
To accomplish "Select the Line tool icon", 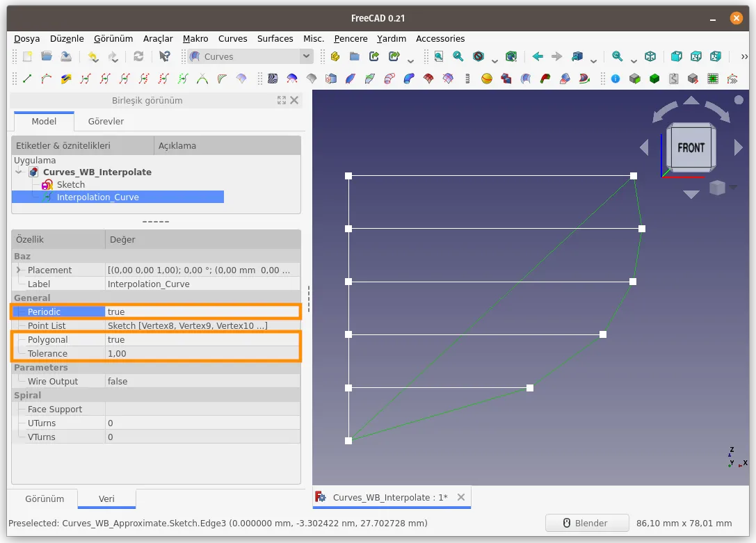I will point(28,79).
